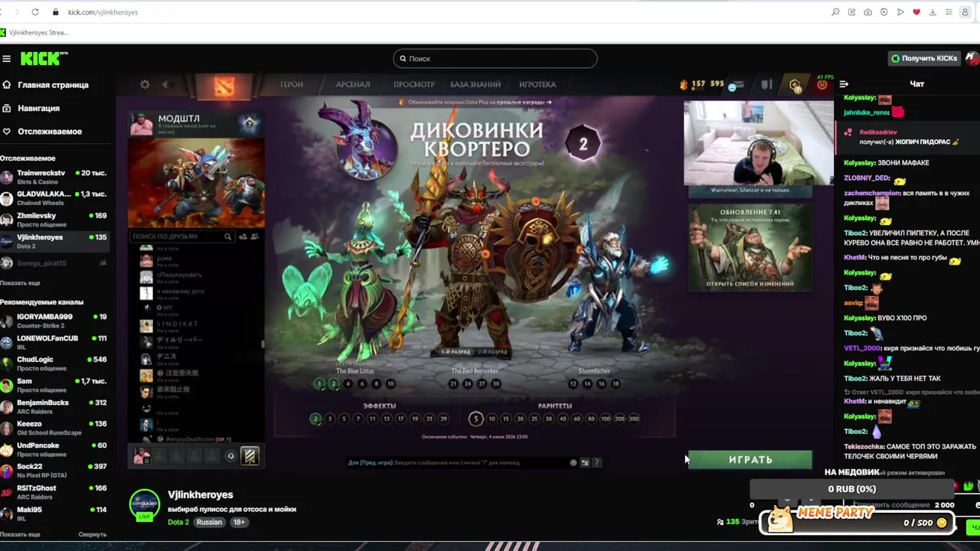Viewport: 980px width, 551px height.
Task: Click the Dota 2 category tag
Action: 178,522
